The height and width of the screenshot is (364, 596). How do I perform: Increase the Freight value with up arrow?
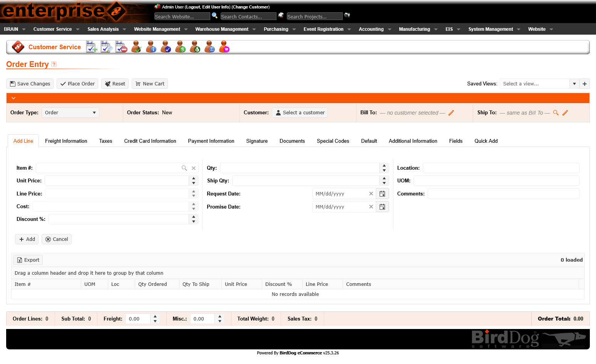(x=155, y=317)
